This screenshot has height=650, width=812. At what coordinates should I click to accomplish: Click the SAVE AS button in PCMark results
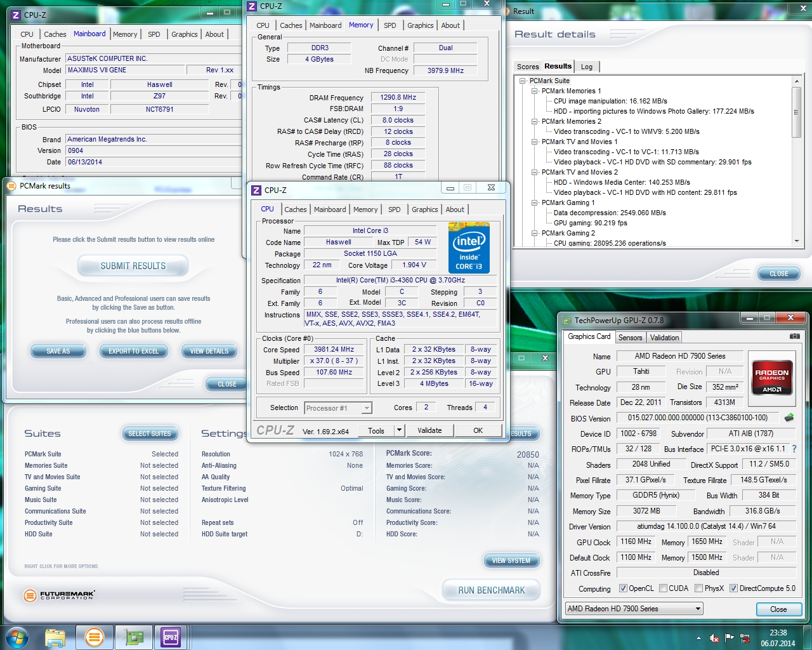58,351
